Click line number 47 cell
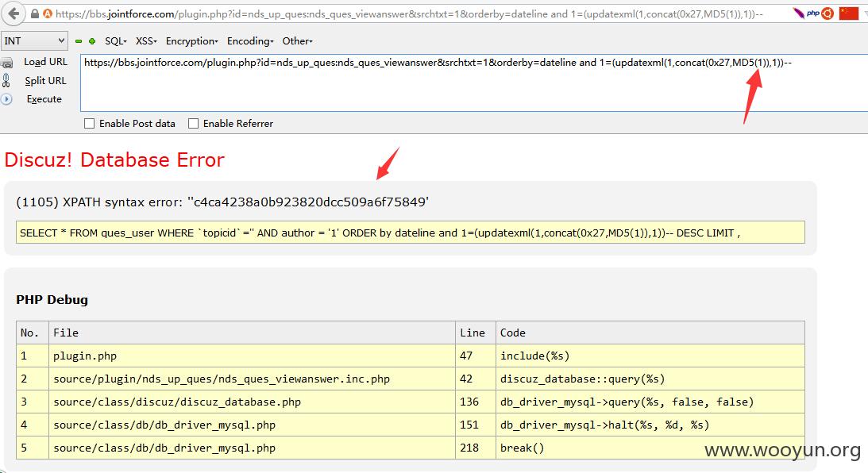Viewport: 868px width, 473px height. pyautogui.click(x=476, y=356)
